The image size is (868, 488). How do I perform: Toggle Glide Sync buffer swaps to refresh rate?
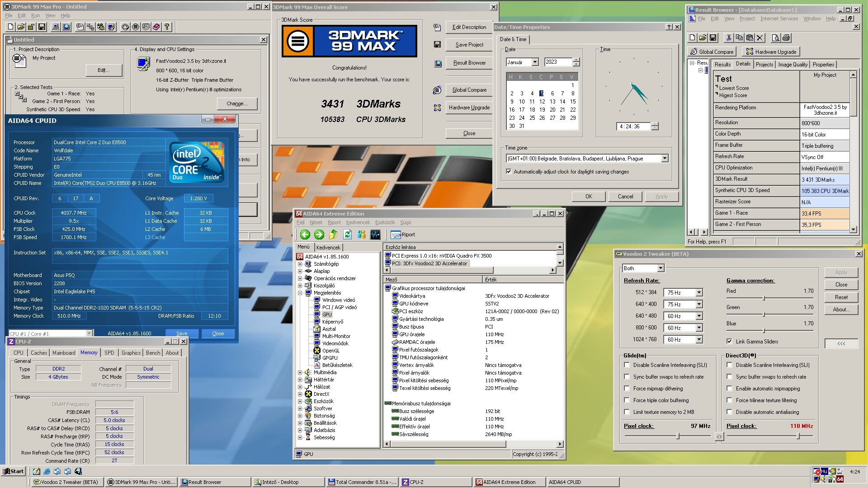tap(627, 377)
